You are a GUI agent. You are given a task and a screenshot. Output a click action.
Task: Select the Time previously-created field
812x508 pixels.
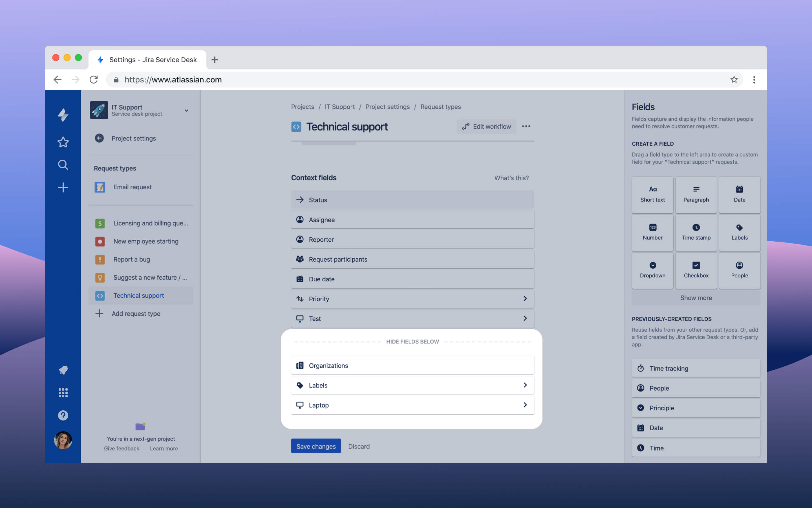pos(696,448)
